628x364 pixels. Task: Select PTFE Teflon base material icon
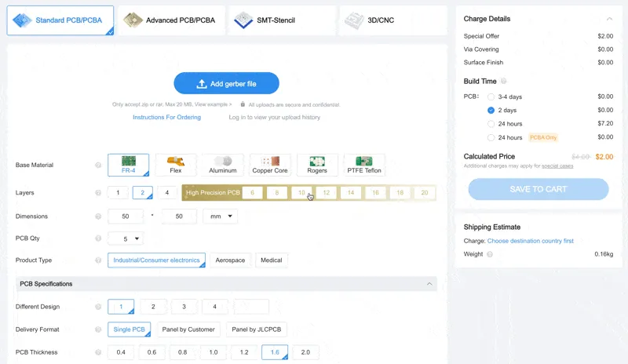tap(364, 165)
